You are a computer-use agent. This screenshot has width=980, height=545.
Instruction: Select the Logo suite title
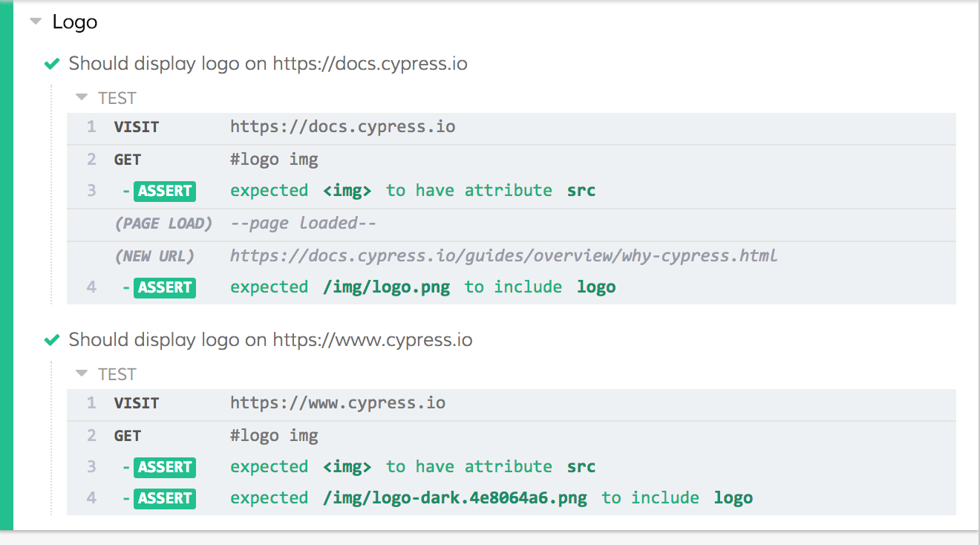tap(73, 22)
